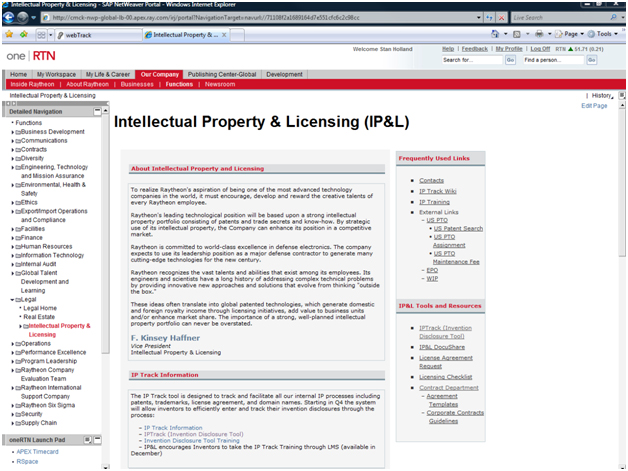Click the Log Off link
The image size is (628, 471).
tap(540, 49)
